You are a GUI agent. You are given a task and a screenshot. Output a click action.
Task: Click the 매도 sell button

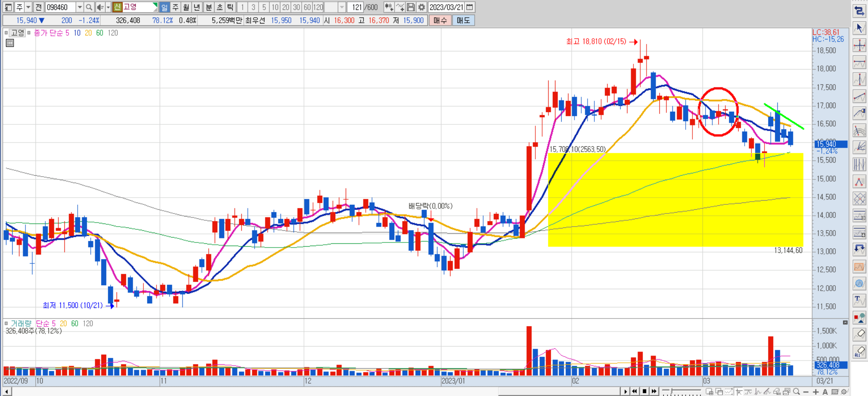click(x=463, y=20)
